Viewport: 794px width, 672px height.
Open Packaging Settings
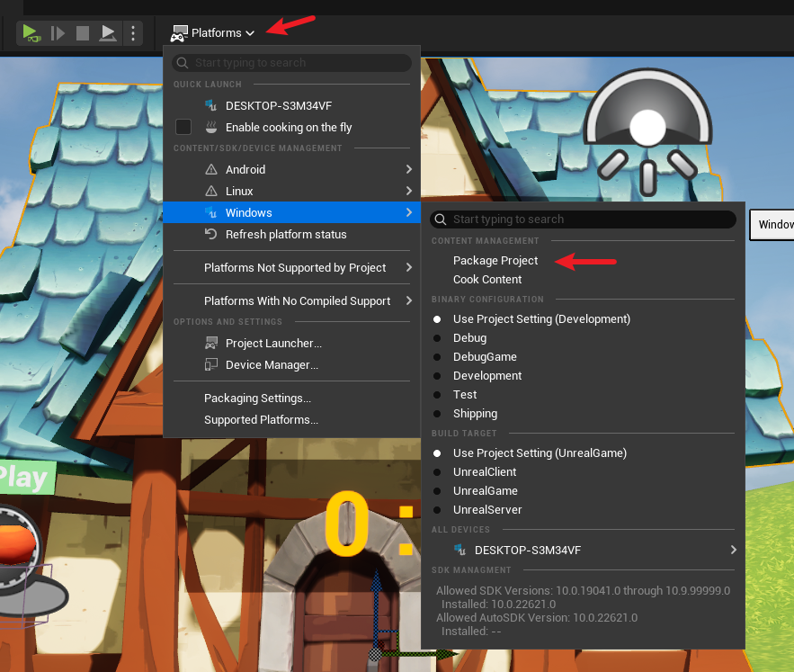pos(291,399)
